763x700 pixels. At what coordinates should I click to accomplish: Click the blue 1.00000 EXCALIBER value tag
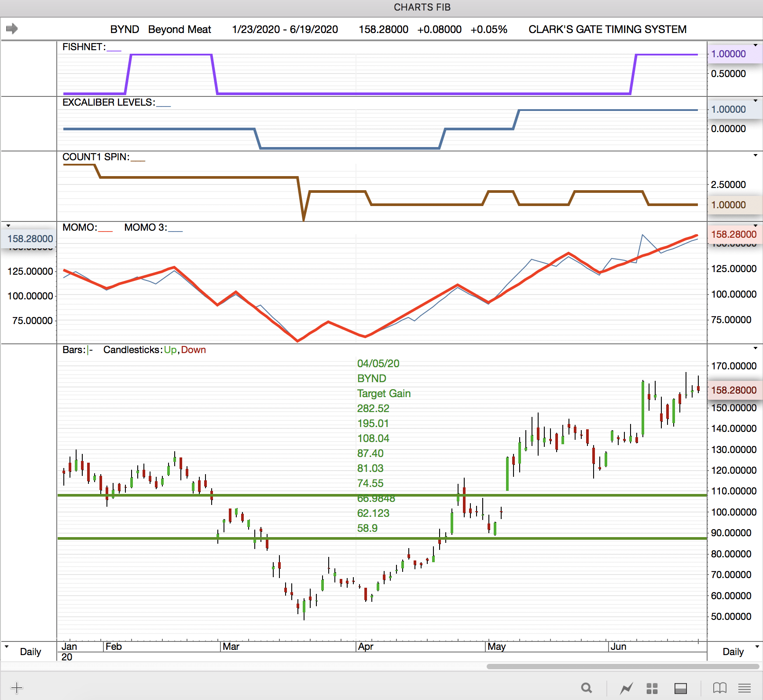tap(734, 110)
